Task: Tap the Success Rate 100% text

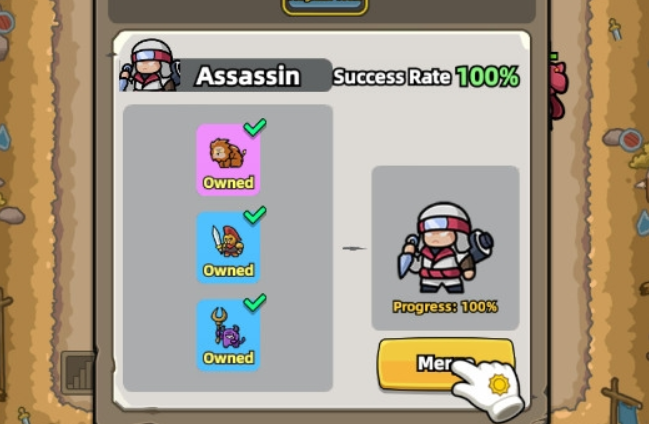Action: click(x=426, y=77)
